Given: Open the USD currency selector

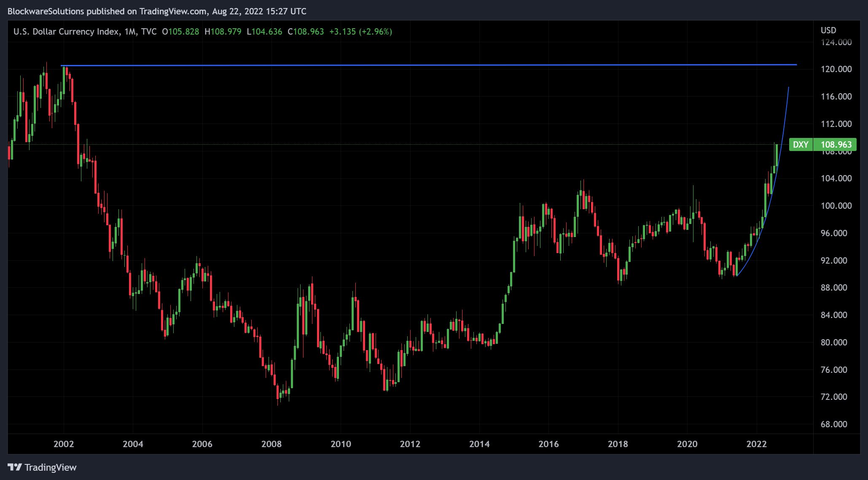Looking at the screenshot, I should tap(828, 30).
